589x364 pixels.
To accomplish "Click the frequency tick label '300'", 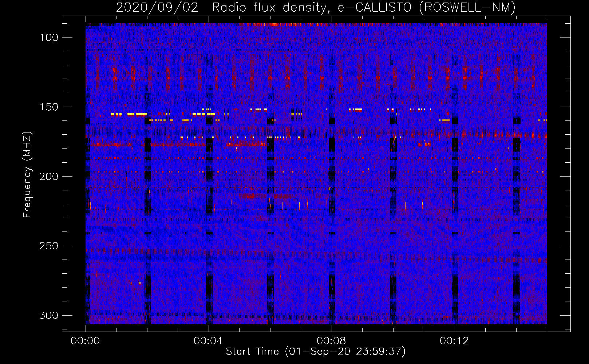I will pyautogui.click(x=49, y=315).
